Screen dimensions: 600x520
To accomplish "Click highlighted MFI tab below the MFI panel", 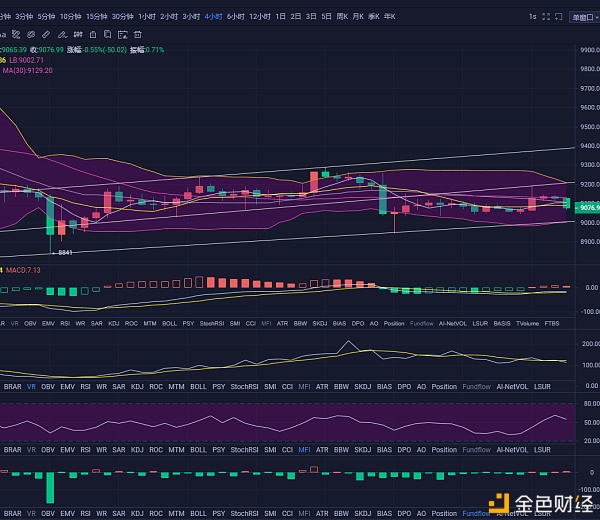I will click(304, 450).
